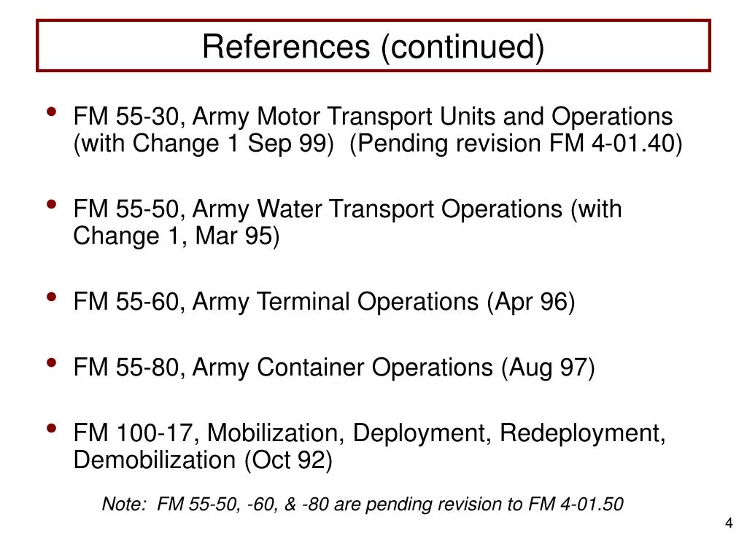The image size is (747, 560).
Task: Click the Apr 96 date text
Action: tap(531, 302)
